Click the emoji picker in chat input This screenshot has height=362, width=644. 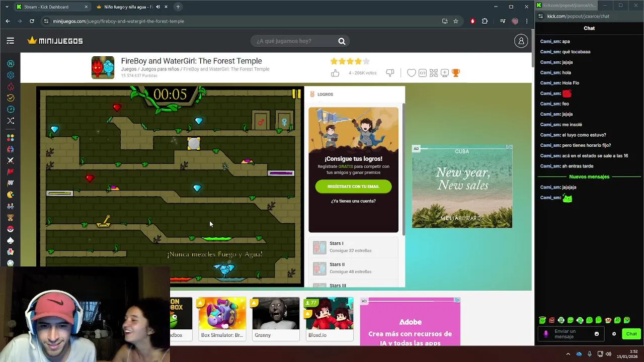597,334
